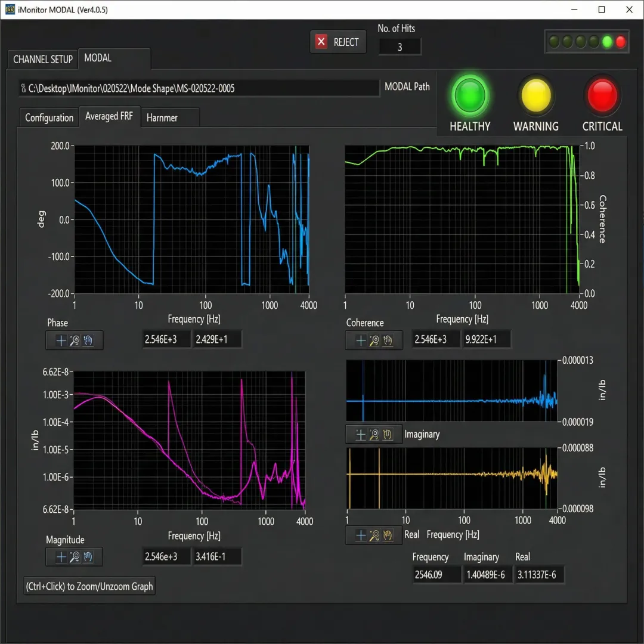Click the green cursor line in Coherence plot
Viewport: 644px width, 644px height.
(567, 219)
